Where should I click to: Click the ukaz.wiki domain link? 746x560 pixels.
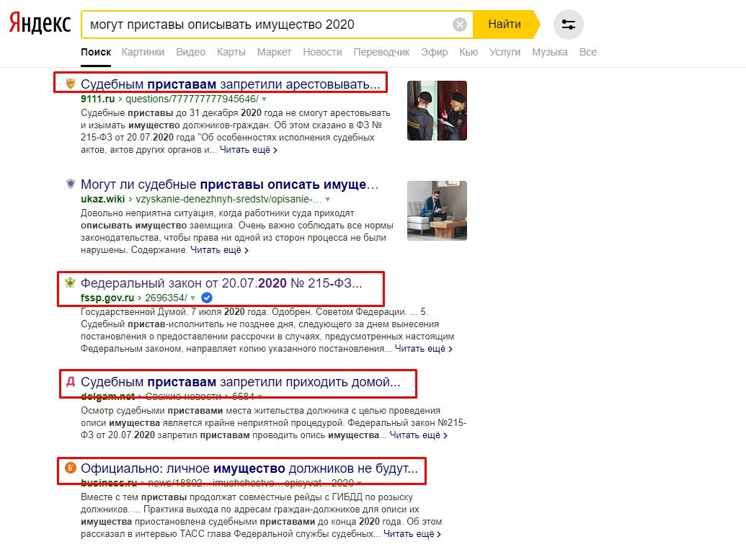tap(103, 199)
